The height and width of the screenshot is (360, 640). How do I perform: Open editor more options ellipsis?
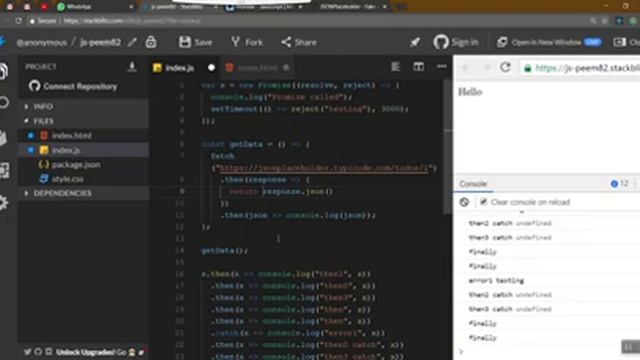pyautogui.click(x=442, y=67)
